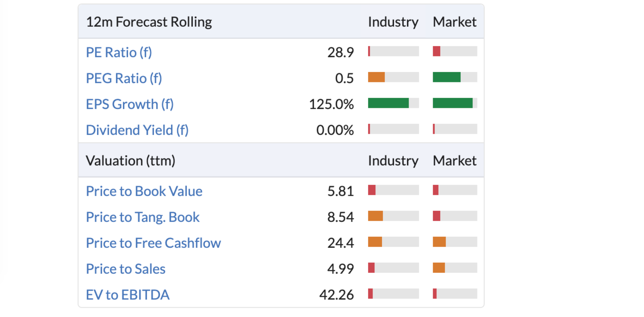Click the Price to Tang. Book link
Image resolution: width=644 pixels, height=317 pixels.
click(143, 217)
